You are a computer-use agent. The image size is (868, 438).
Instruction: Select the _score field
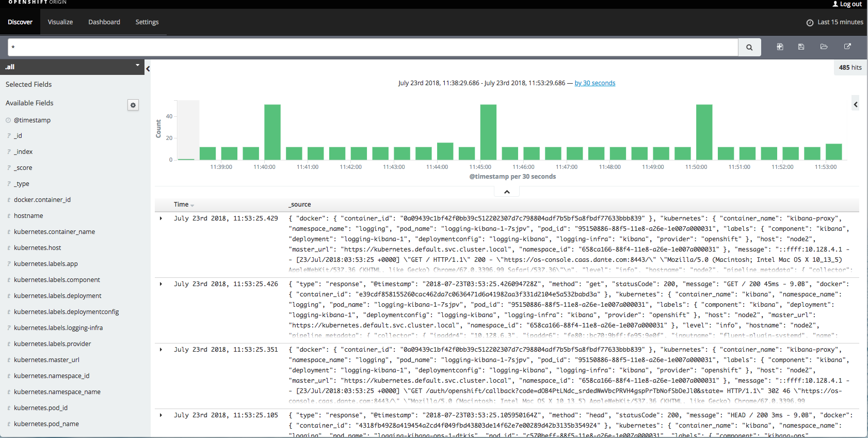point(23,168)
